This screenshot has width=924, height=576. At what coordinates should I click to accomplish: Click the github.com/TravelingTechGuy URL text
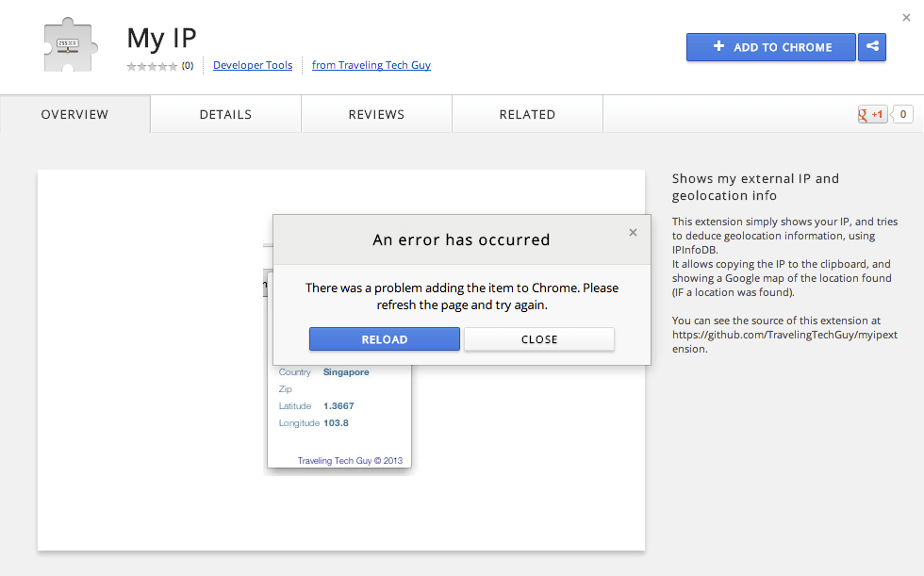click(x=784, y=341)
